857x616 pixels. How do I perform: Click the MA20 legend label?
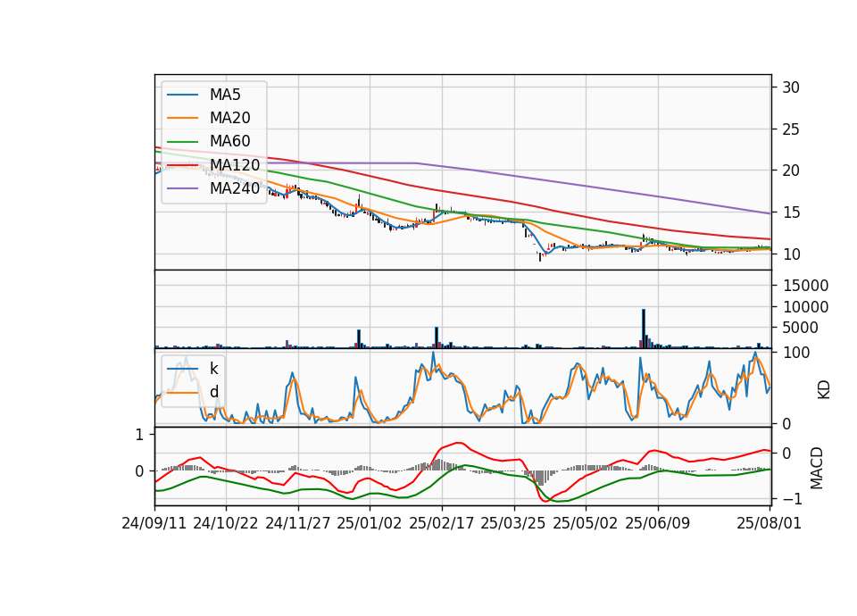[x=229, y=118]
